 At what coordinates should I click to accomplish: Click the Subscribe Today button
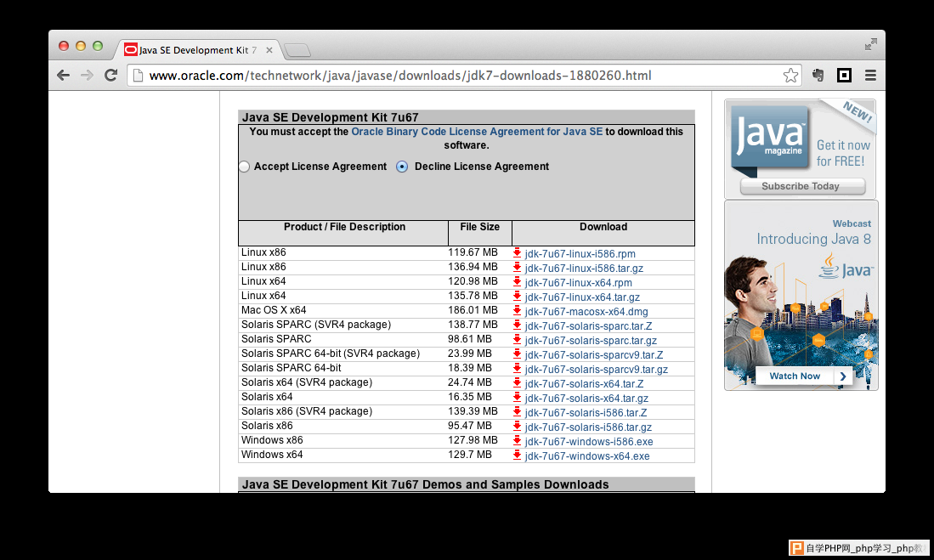[802, 186]
